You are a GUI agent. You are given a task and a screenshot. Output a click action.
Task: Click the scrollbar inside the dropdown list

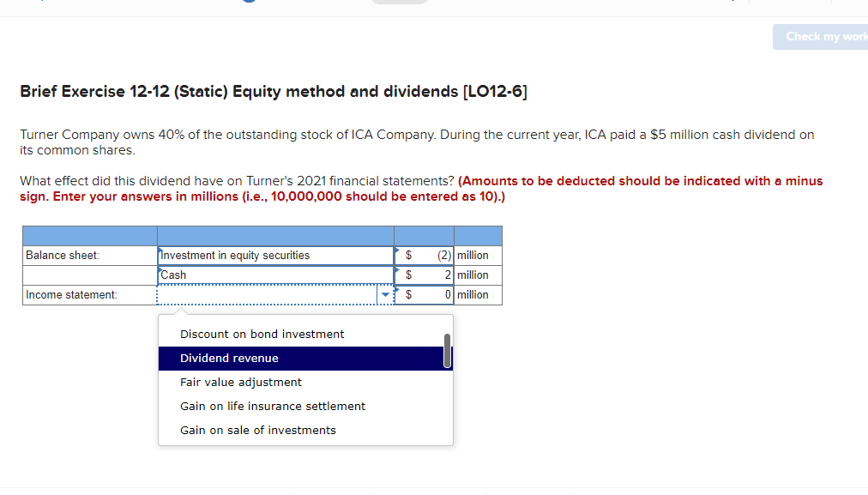446,352
